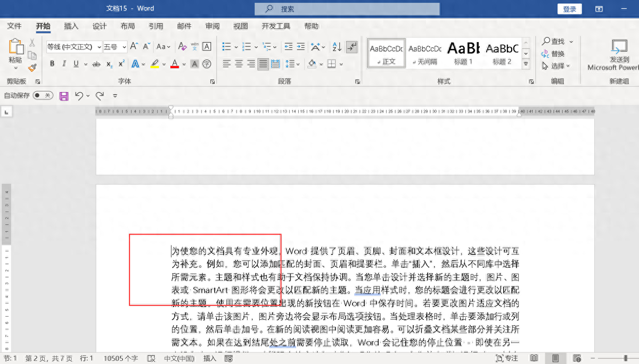Screen dimensions: 639x364
Task: Toggle show/hide paragraph marks
Action: (351, 47)
